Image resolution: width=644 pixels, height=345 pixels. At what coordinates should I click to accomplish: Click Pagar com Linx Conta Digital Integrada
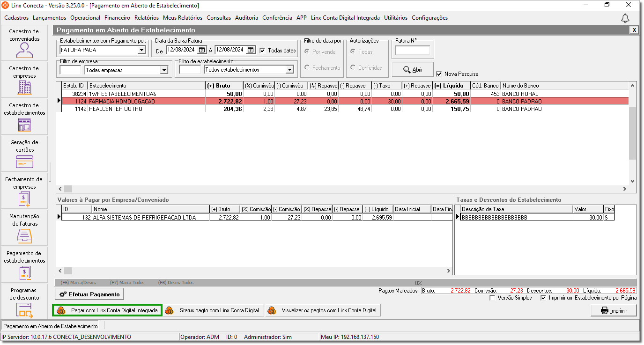tap(107, 310)
